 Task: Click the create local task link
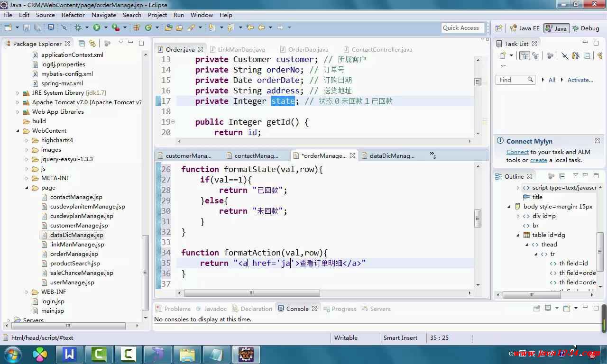pos(538,160)
